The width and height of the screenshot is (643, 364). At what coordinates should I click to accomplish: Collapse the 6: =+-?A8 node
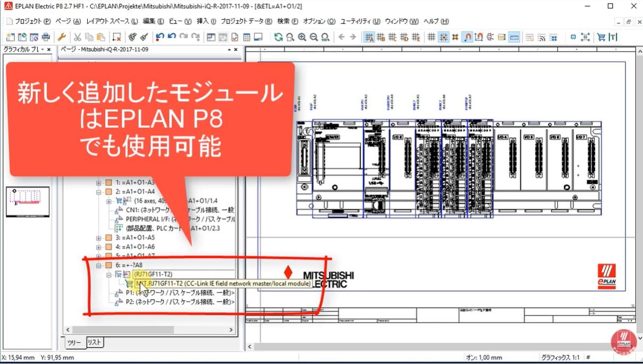tap(99, 265)
